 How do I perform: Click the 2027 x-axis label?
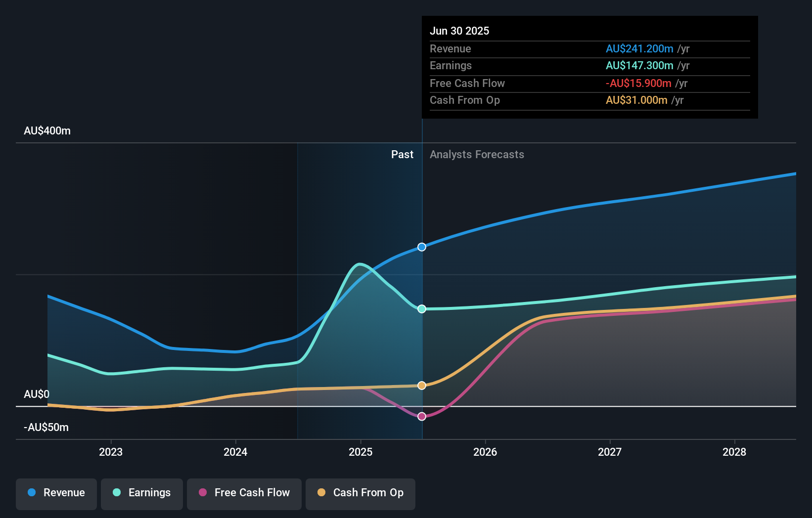pos(610,452)
